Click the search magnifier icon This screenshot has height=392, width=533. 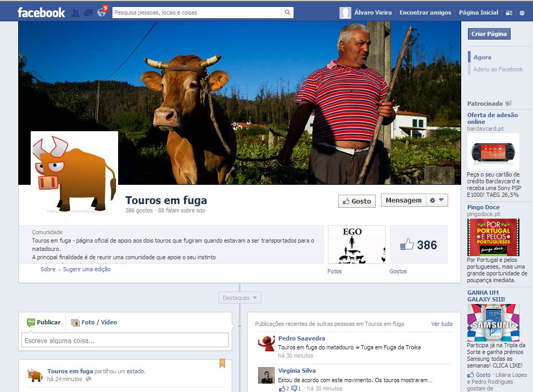pos(288,12)
